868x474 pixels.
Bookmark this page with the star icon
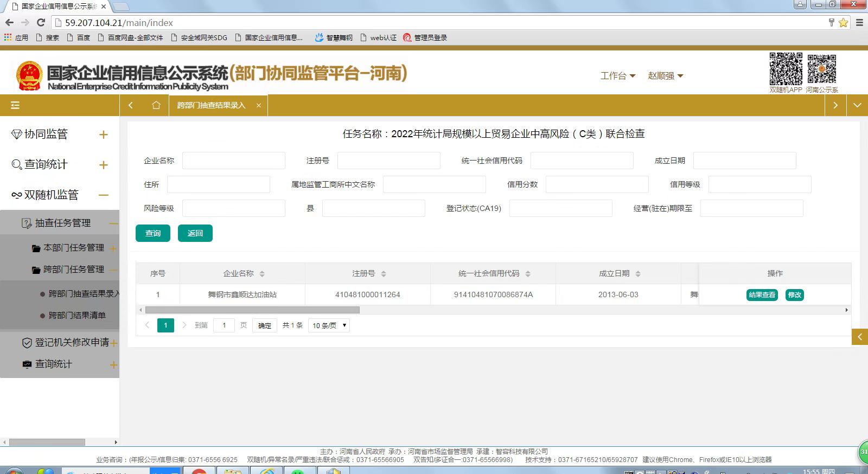point(843,22)
